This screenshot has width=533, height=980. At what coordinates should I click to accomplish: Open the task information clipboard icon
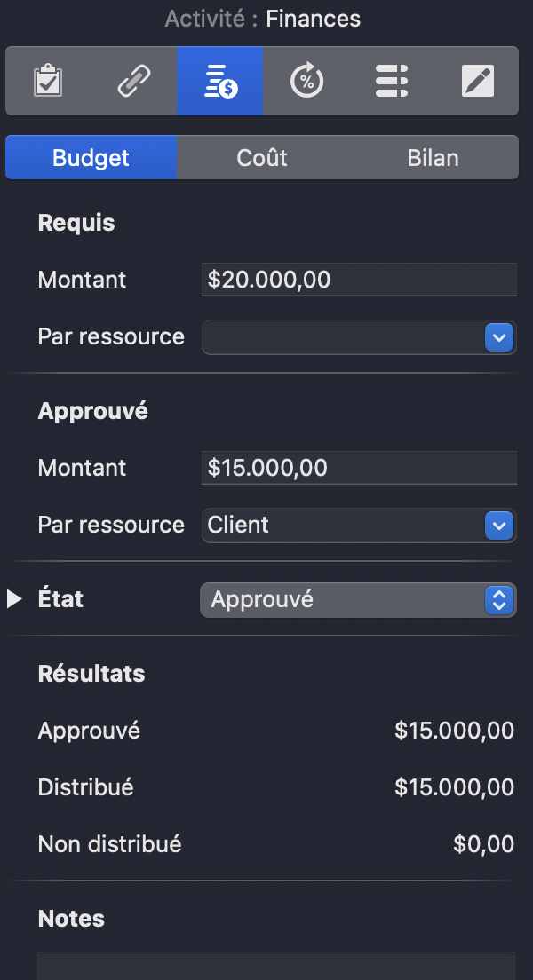click(x=49, y=80)
